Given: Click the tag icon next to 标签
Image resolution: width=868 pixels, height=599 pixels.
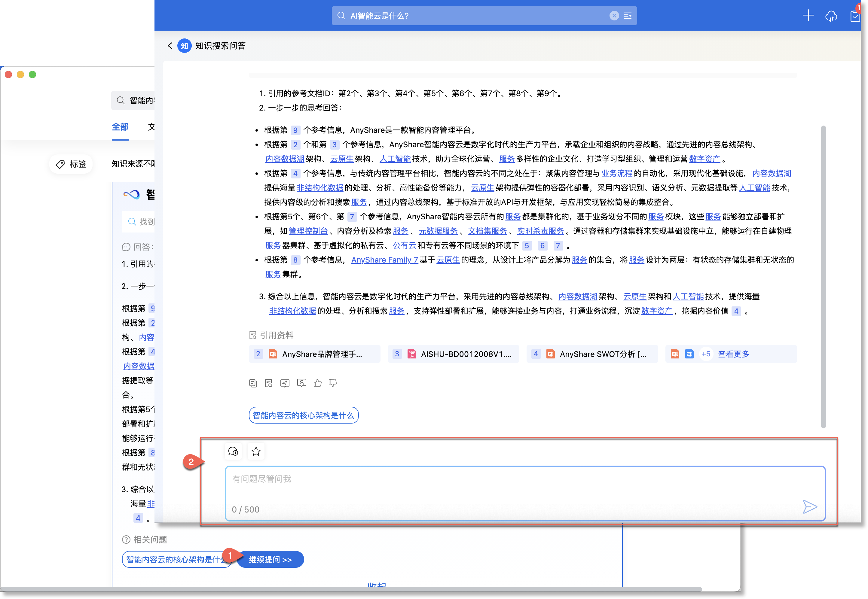Looking at the screenshot, I should (x=60, y=164).
